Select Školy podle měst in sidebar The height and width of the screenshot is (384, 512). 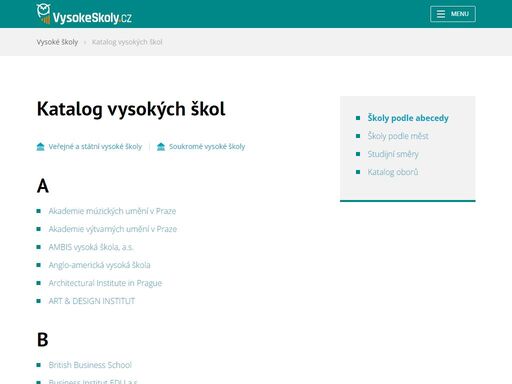pos(398,136)
